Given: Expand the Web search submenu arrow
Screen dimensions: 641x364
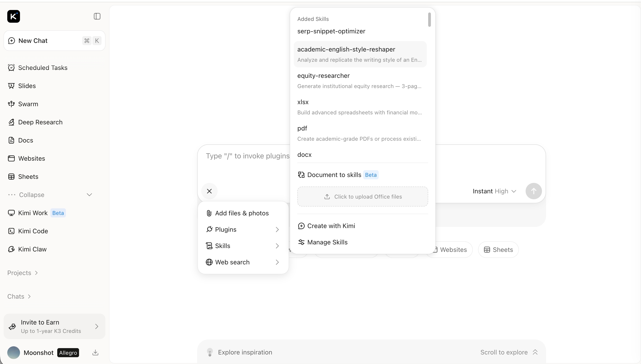Looking at the screenshot, I should click(277, 262).
